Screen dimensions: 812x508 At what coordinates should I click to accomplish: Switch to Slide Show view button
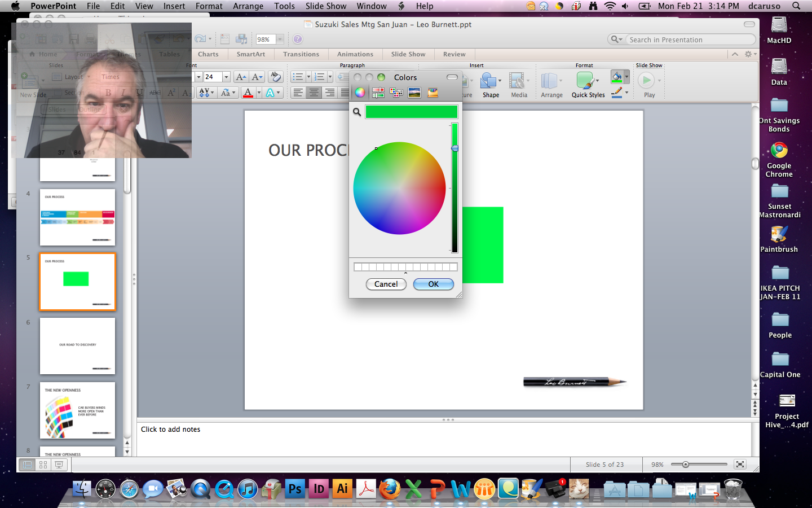(59, 465)
